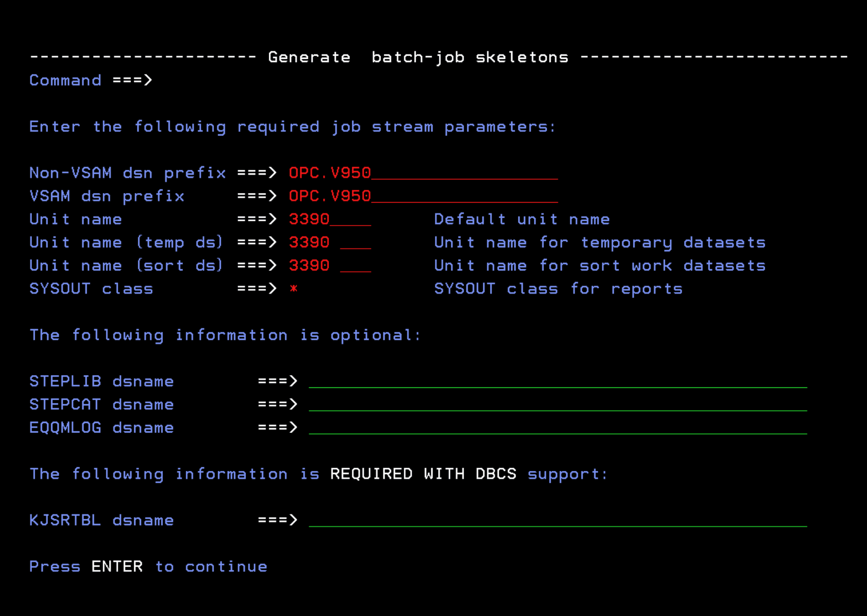Viewport: 867px width, 616px height.
Task: Click the Unit name (sort ds) field
Action: tap(329, 266)
